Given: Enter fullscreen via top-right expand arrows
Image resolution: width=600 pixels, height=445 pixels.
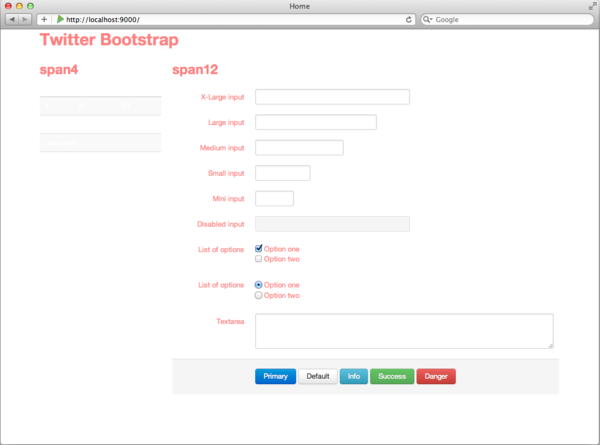Looking at the screenshot, I should click(x=592, y=6).
